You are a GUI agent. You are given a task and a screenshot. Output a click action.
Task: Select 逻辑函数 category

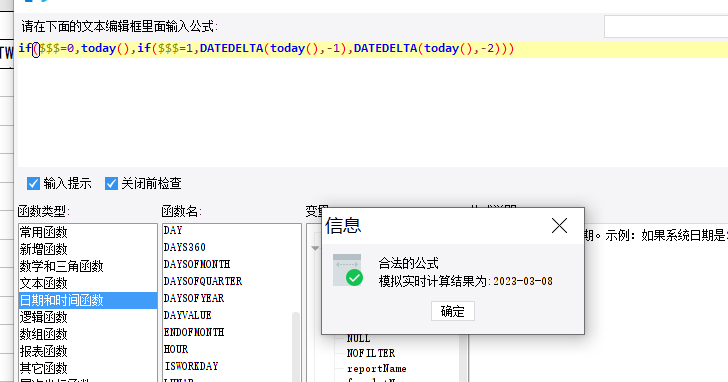(88, 317)
